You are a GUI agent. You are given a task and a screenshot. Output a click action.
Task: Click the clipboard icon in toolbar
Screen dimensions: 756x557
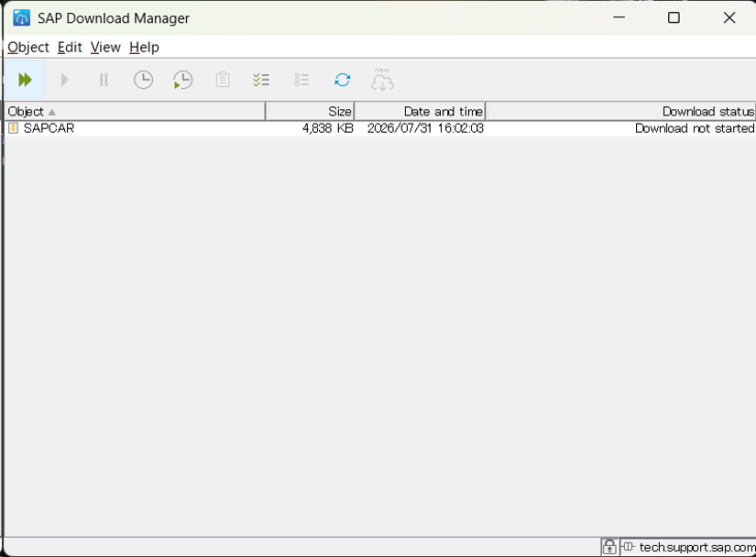223,80
